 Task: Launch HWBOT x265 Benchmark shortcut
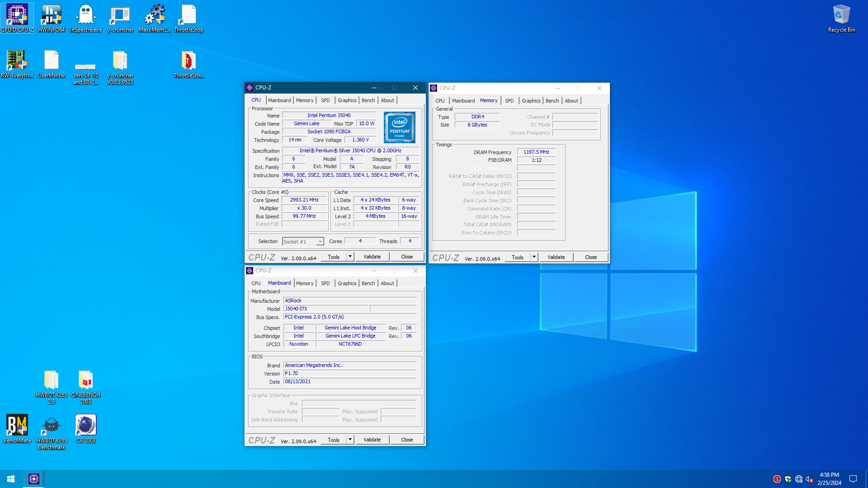point(52,432)
